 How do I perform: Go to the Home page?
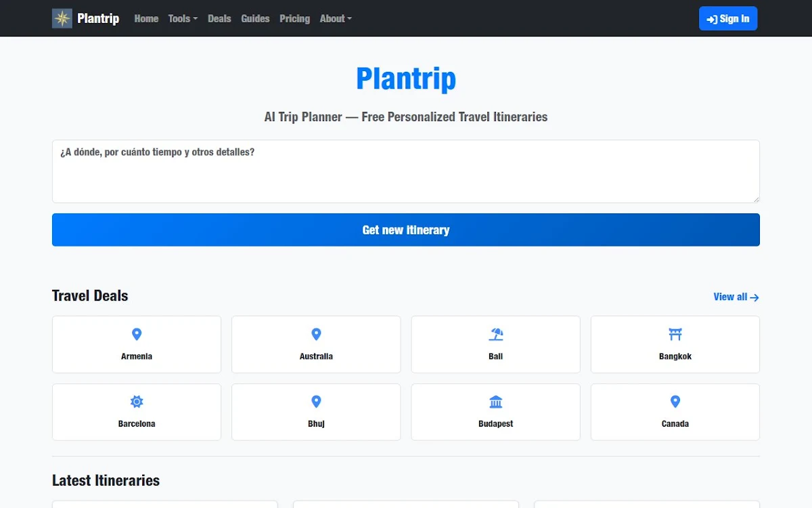click(x=146, y=18)
